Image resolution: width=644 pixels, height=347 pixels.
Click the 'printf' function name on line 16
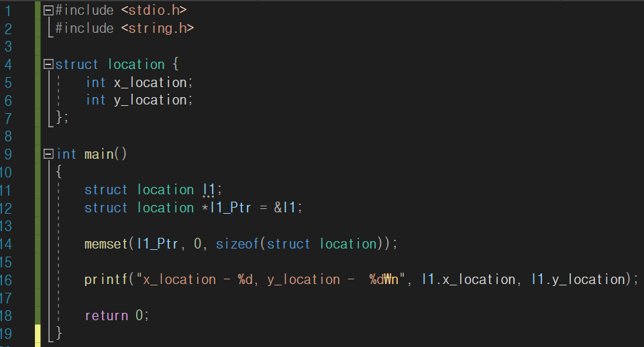[x=107, y=280]
